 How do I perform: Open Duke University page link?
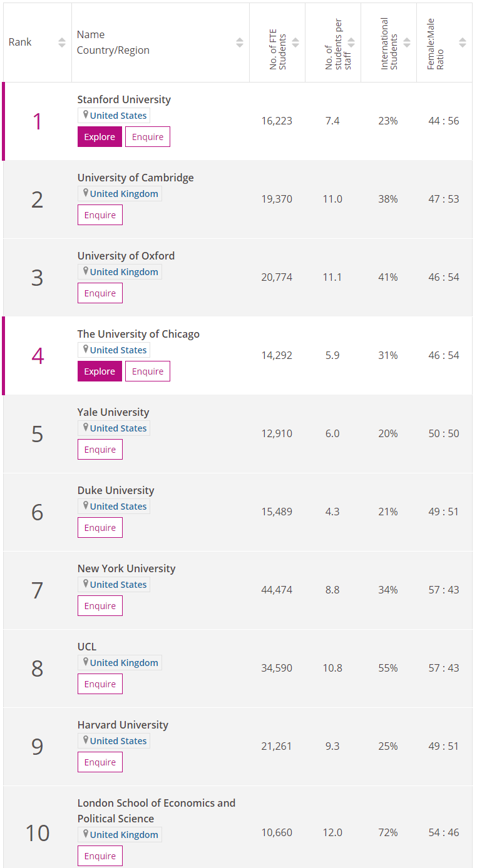(116, 490)
